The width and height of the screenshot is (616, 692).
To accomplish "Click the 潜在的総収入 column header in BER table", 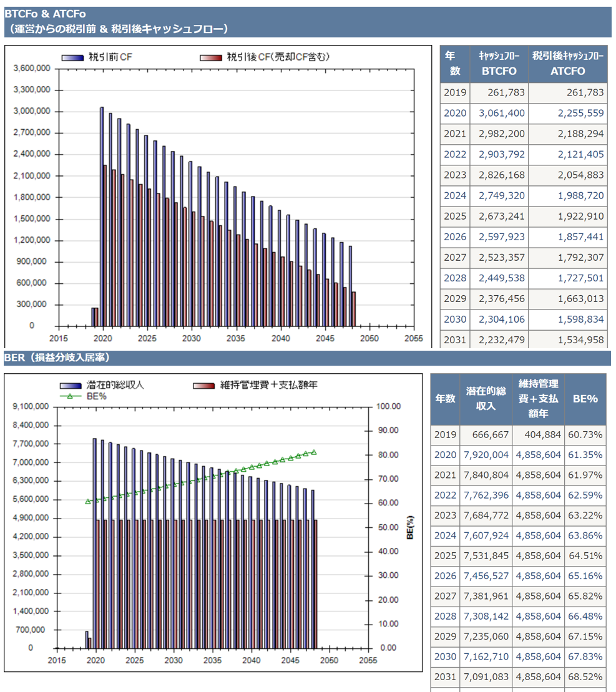I will 486,399.
